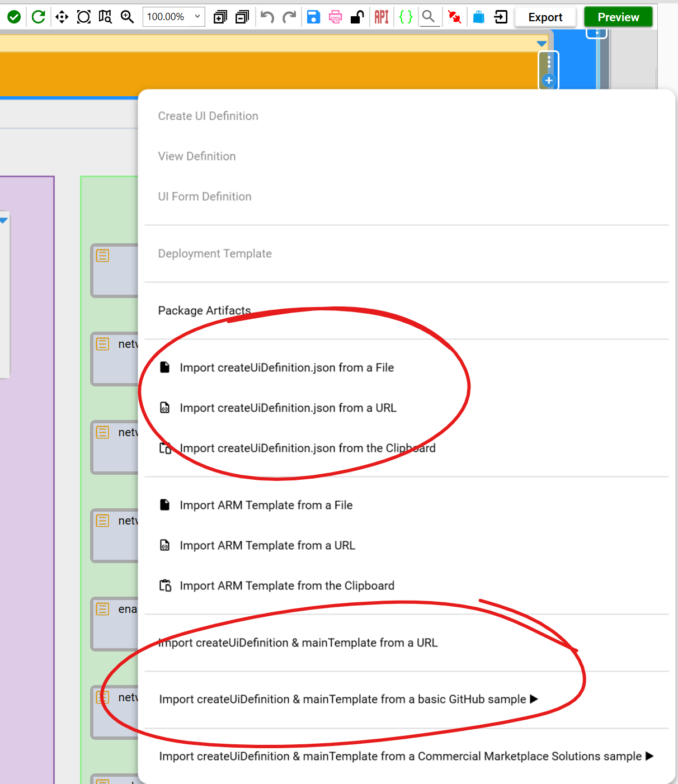Viewport: 678px width, 784px height.
Task: Open the 100.00% zoom level dropdown
Action: tap(173, 16)
